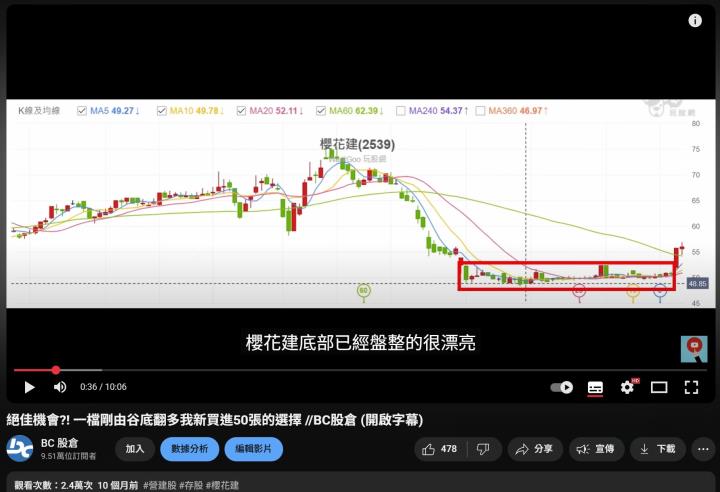Viewport: 720px width, 492px height.
Task: Uncheck the MA20 checkbox in chart
Action: tap(241, 111)
